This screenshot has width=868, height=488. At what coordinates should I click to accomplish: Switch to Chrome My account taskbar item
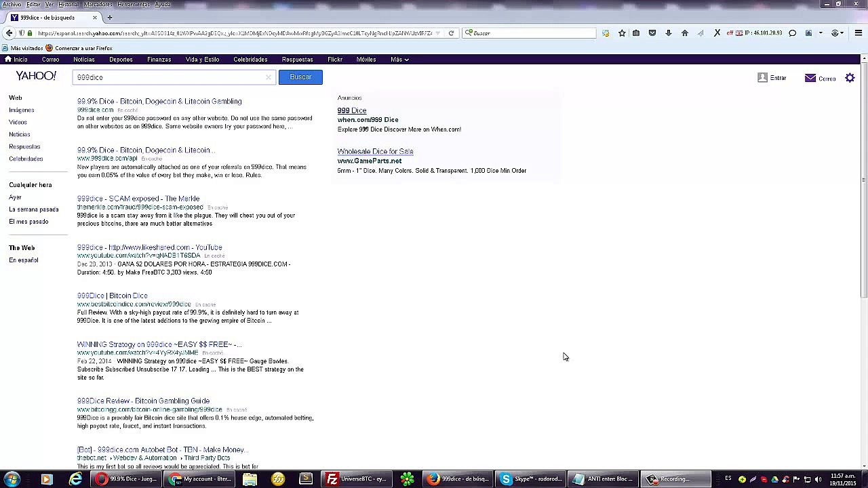pyautogui.click(x=201, y=479)
